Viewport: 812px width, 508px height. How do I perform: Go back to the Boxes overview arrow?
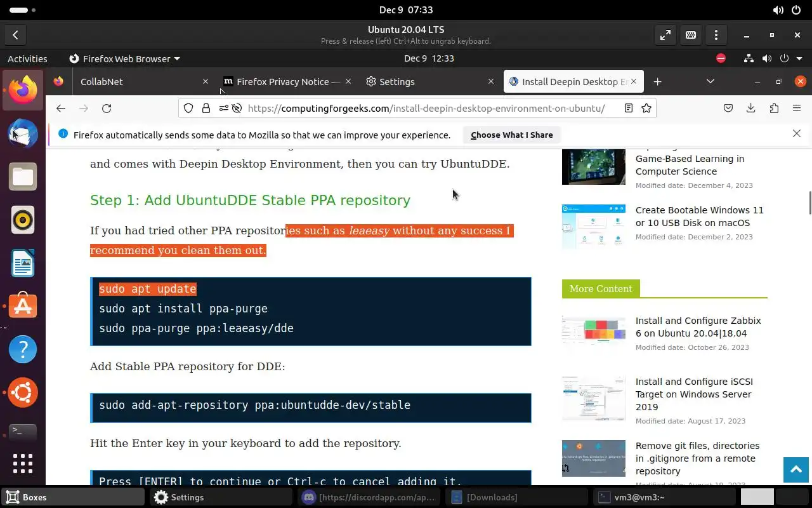[x=15, y=36]
